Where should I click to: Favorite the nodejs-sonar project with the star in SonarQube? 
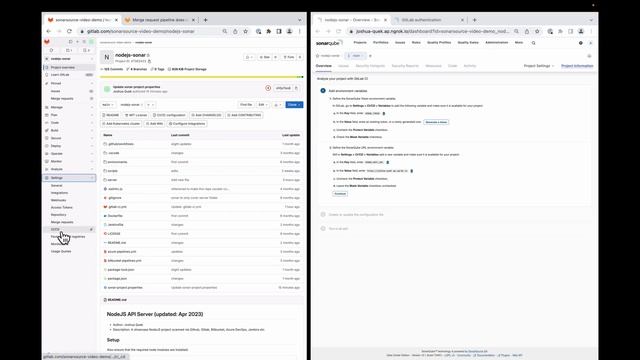318,56
